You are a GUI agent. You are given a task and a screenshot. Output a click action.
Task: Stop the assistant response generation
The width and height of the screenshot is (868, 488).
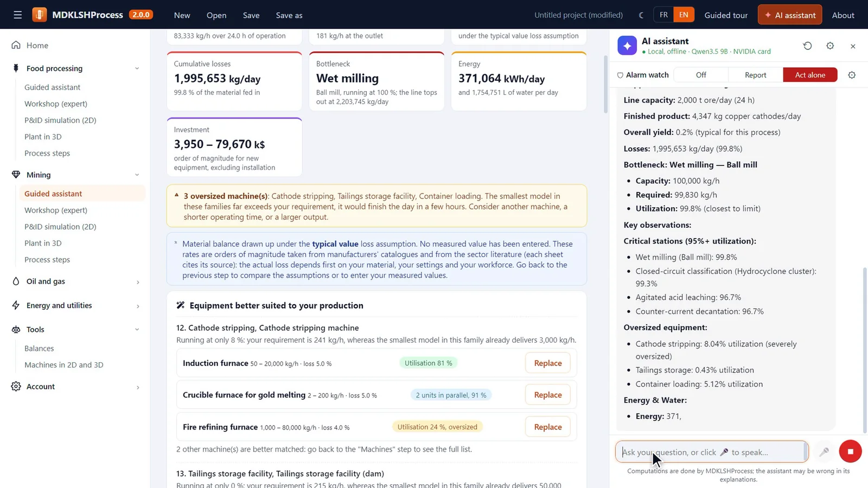pyautogui.click(x=850, y=451)
